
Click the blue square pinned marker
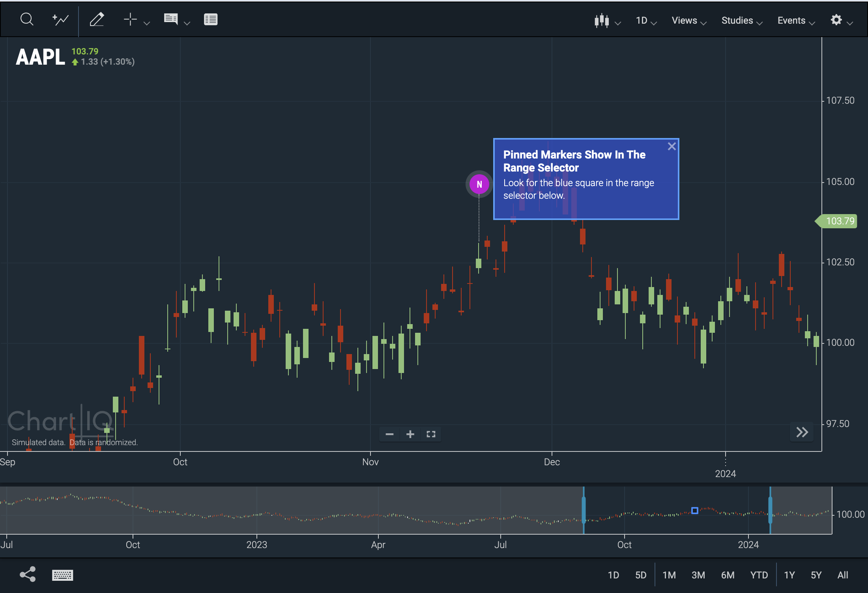click(x=695, y=511)
